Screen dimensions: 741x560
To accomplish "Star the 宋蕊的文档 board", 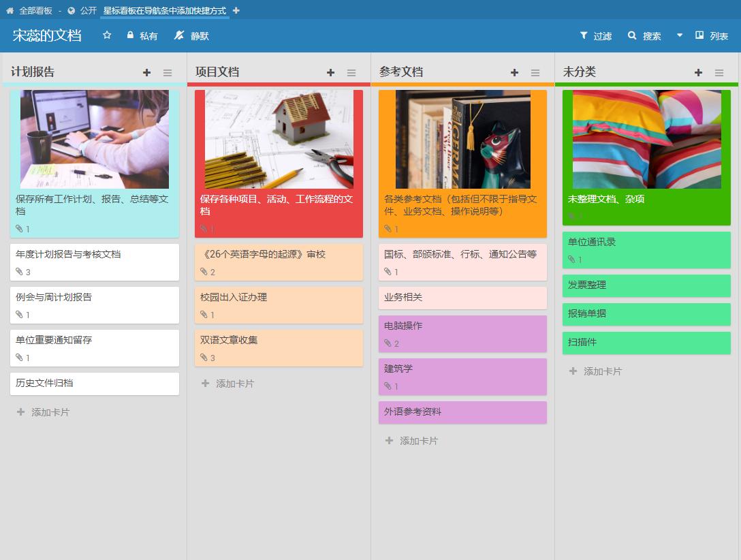I will coord(108,35).
